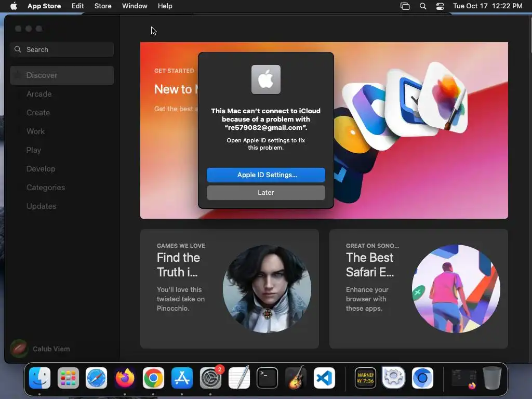Open the blue ring app icon in dock
Image resolution: width=532 pixels, height=399 pixels.
tap(422, 378)
